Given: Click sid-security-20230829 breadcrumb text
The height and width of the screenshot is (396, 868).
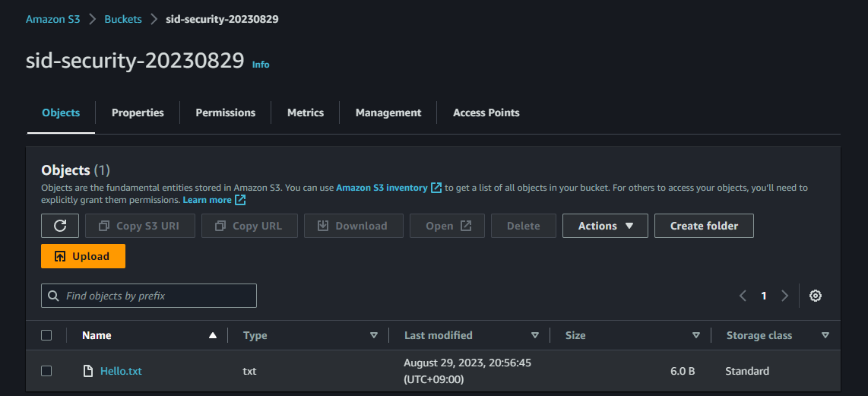Looking at the screenshot, I should click(x=222, y=20).
